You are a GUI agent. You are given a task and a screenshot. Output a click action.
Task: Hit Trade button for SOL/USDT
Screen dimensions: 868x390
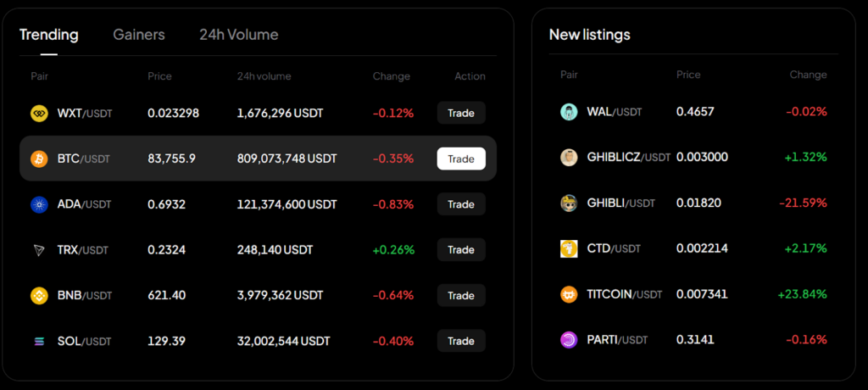click(461, 341)
